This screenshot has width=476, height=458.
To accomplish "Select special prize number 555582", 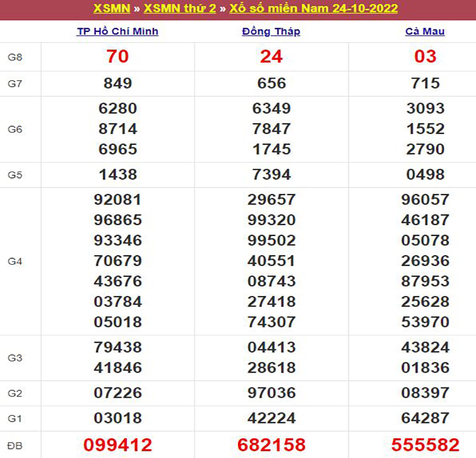I will [x=425, y=445].
